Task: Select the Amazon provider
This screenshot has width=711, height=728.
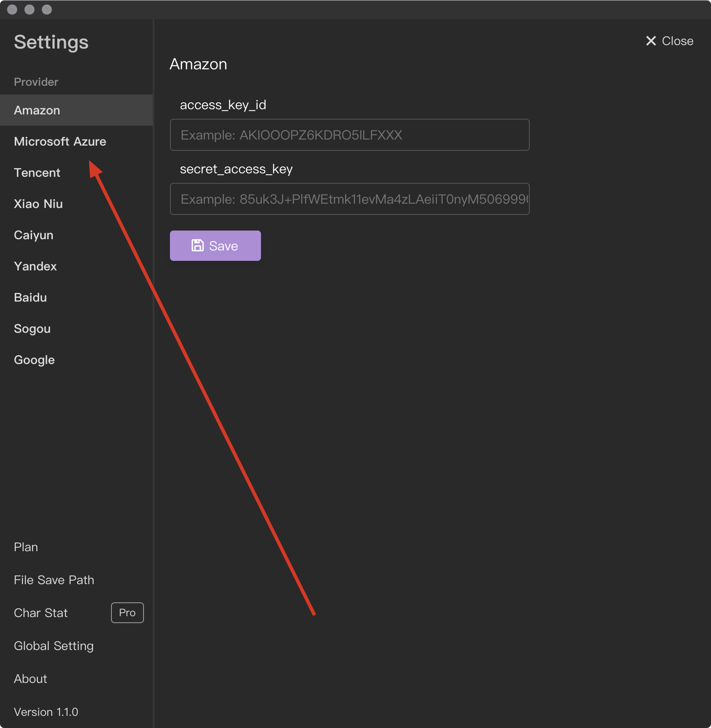Action: 37,110
